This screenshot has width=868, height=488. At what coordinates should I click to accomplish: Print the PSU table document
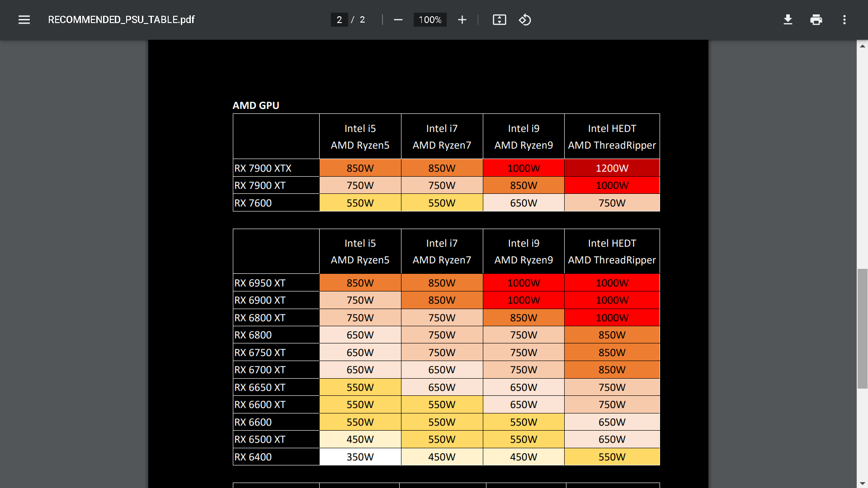[816, 20]
